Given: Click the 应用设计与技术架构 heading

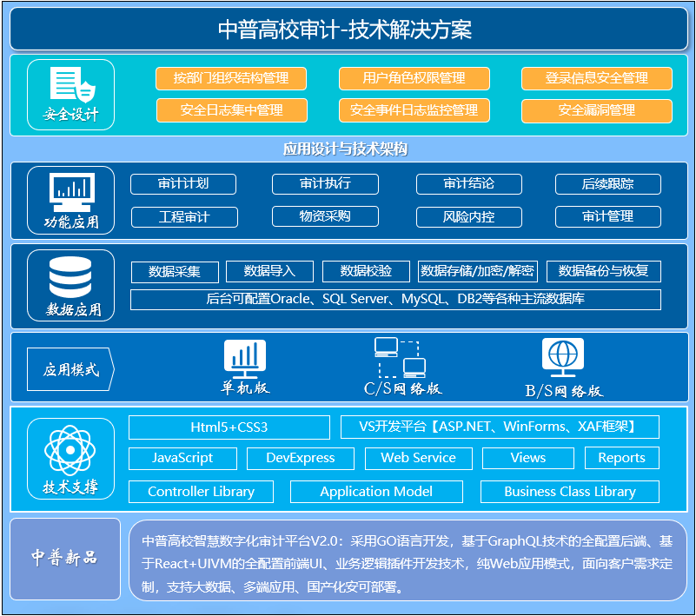Looking at the screenshot, I should [x=345, y=149].
